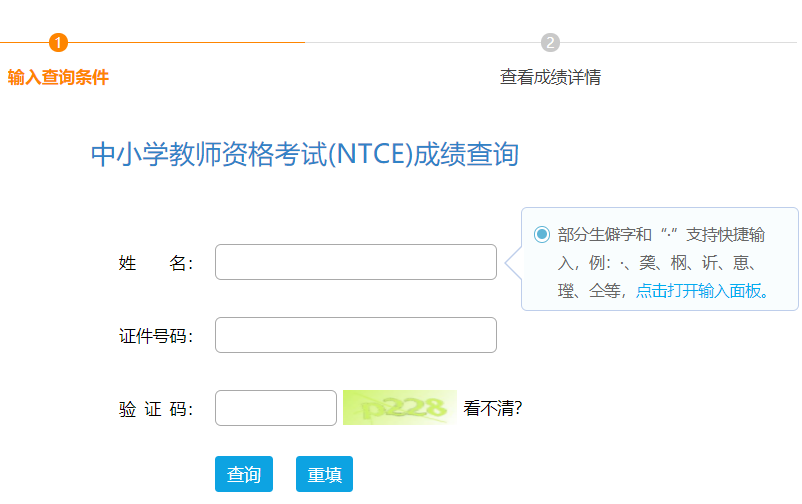This screenshot has width=802, height=504.
Task: Click the 看不清? refresh captcha link
Action: (x=493, y=408)
